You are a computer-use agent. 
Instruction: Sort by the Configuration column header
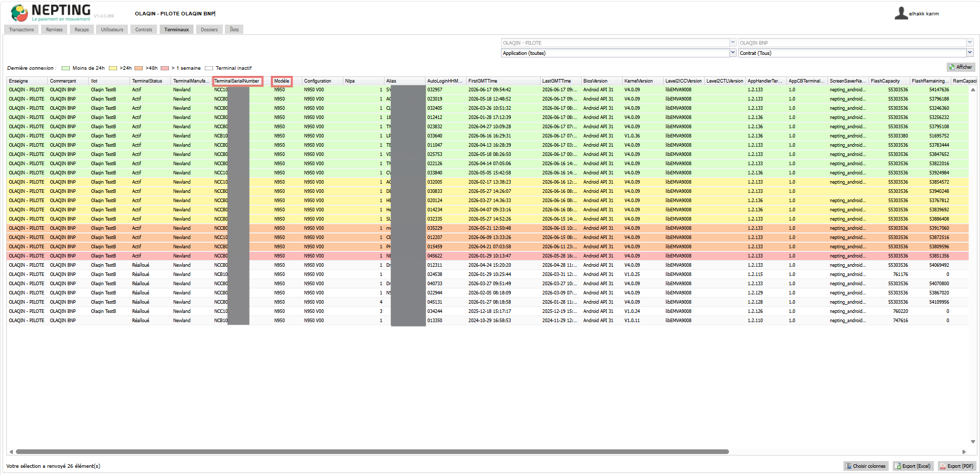point(322,81)
